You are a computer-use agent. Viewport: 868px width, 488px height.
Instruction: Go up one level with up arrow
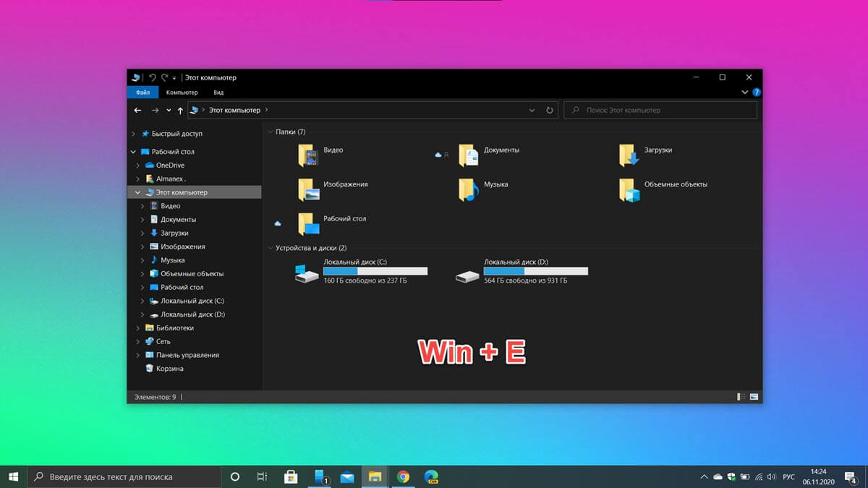(180, 111)
